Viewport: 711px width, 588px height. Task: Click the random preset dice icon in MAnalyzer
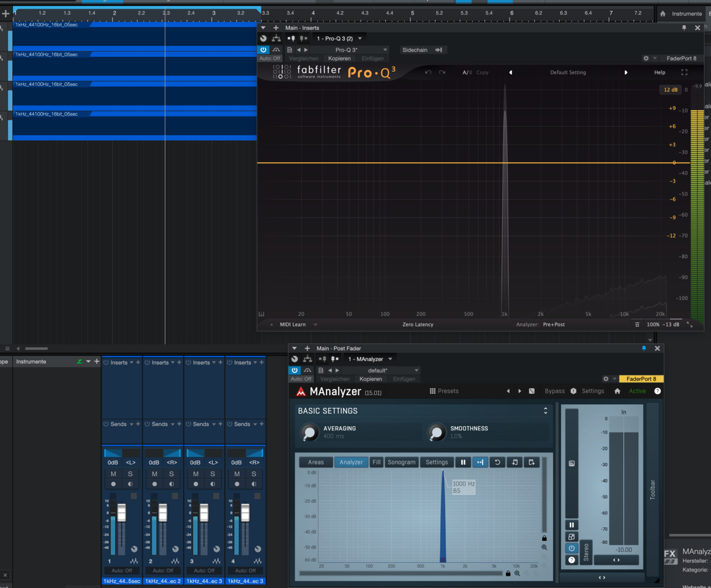click(532, 391)
